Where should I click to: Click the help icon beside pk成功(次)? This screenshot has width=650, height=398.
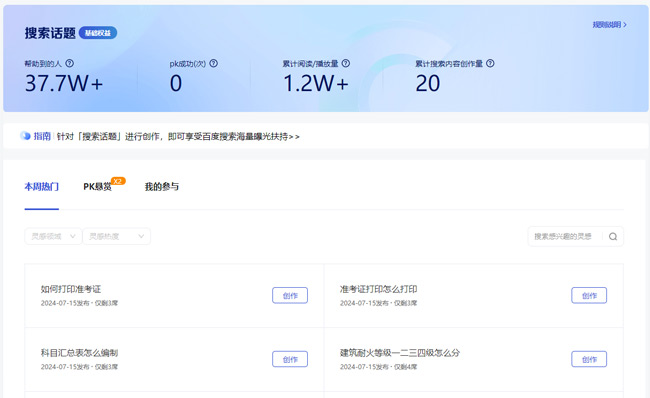click(213, 63)
